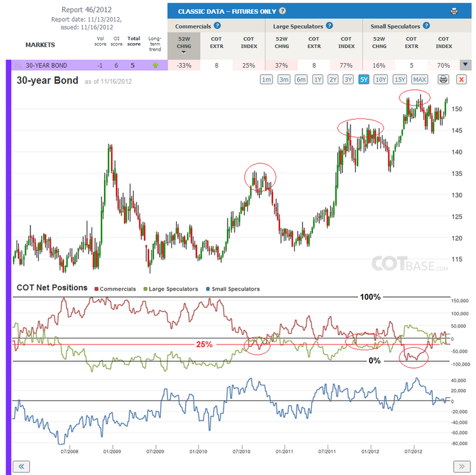Click the Commercials COT EXTR column header

[x=216, y=42]
